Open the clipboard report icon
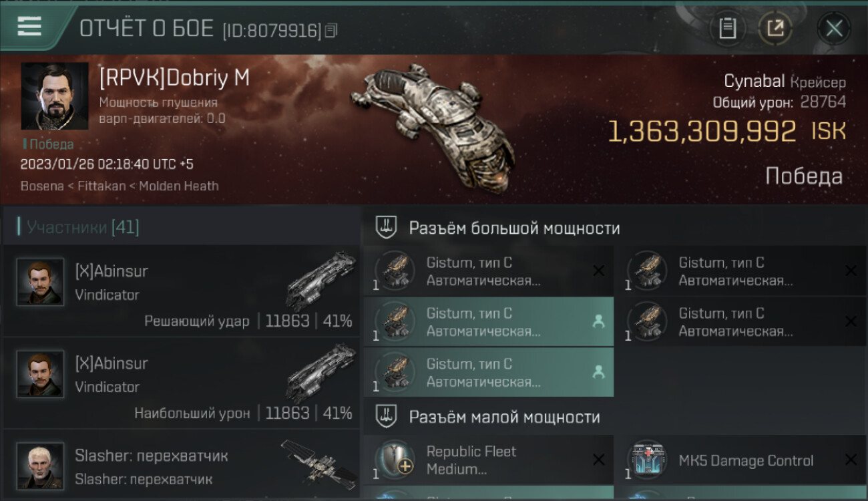The height and width of the screenshot is (501, 868). click(727, 28)
